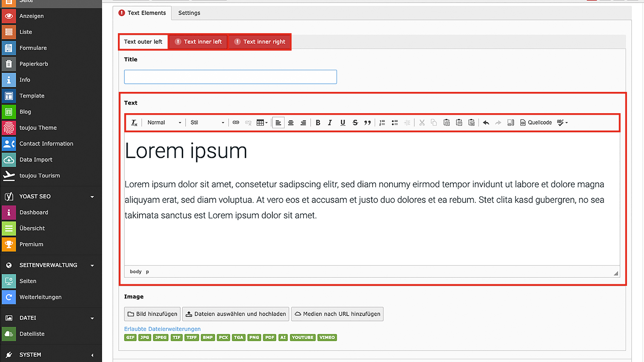This screenshot has width=644, height=362.
Task: Click the remove format icon
Action: [134, 123]
